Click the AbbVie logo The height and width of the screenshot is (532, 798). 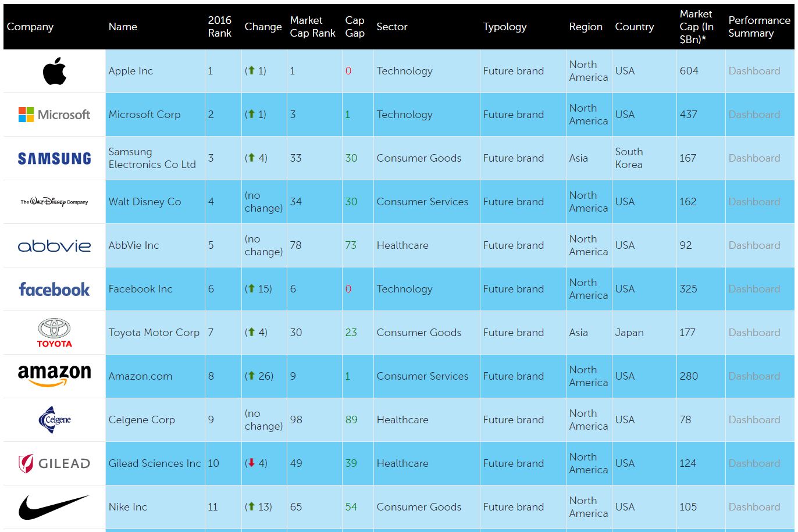coord(54,246)
